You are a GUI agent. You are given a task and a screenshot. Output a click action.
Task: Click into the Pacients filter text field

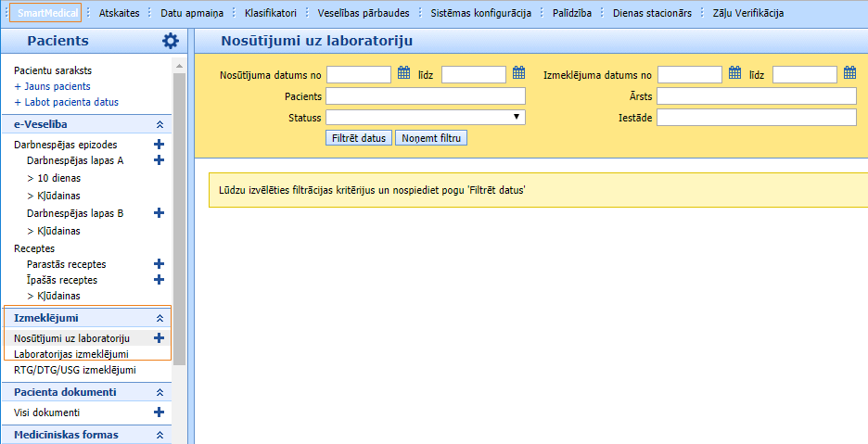click(426, 95)
